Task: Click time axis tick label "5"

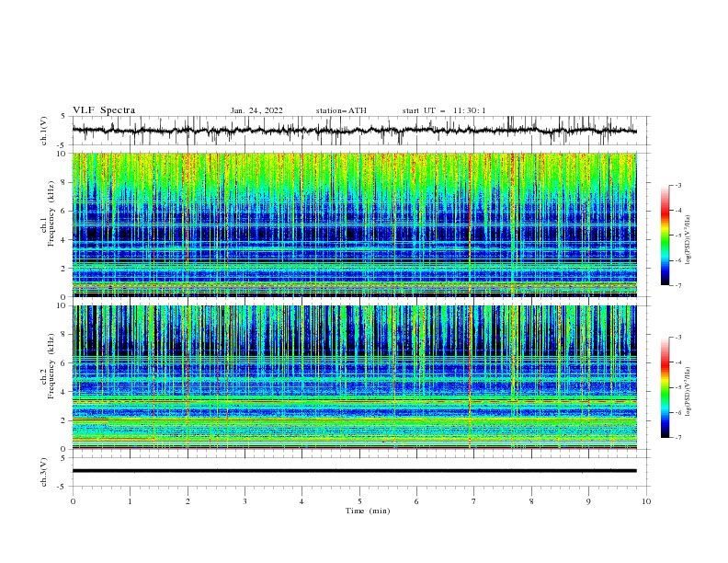Action: click(x=359, y=501)
